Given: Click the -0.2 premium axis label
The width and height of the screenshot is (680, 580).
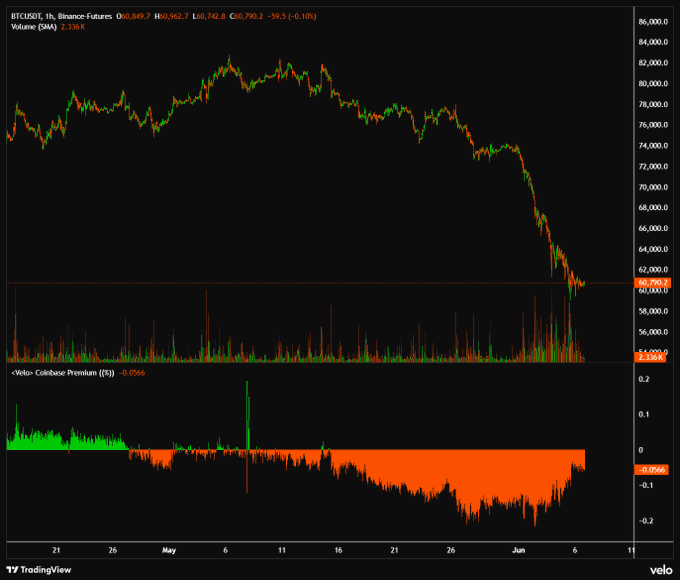Looking at the screenshot, I should (x=646, y=521).
